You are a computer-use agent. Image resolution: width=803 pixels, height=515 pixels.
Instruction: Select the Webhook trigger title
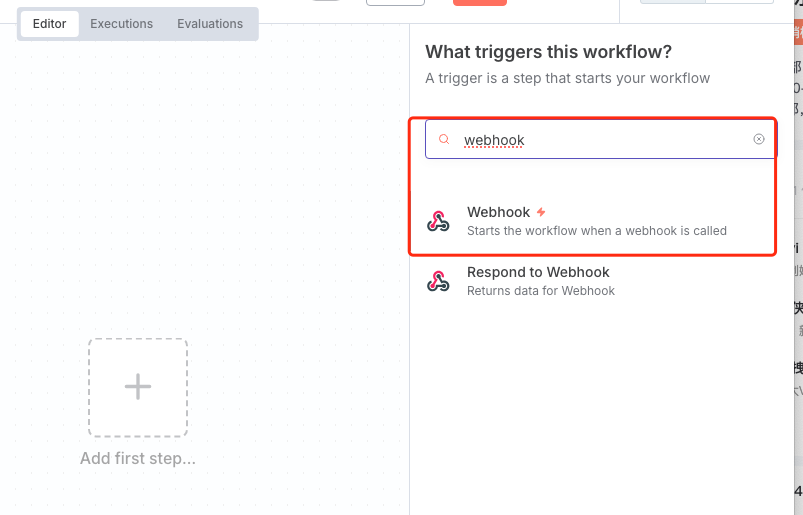[498, 212]
